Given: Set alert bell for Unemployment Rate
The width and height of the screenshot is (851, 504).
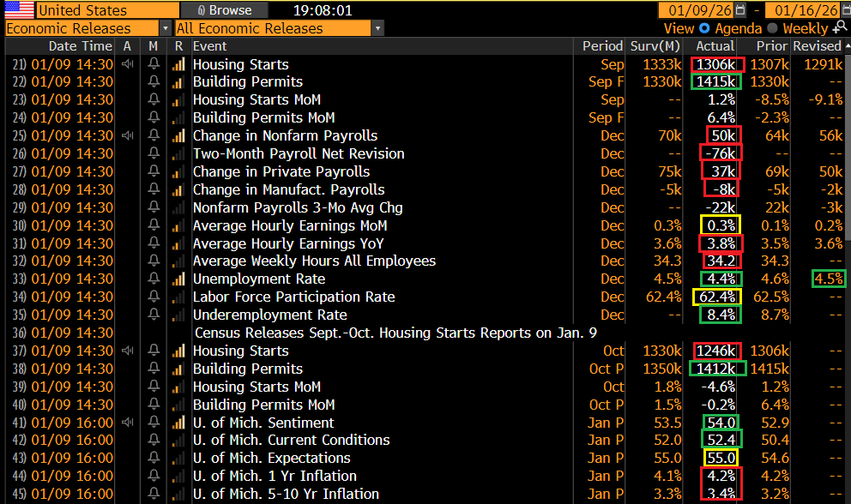Looking at the screenshot, I should tap(154, 279).
